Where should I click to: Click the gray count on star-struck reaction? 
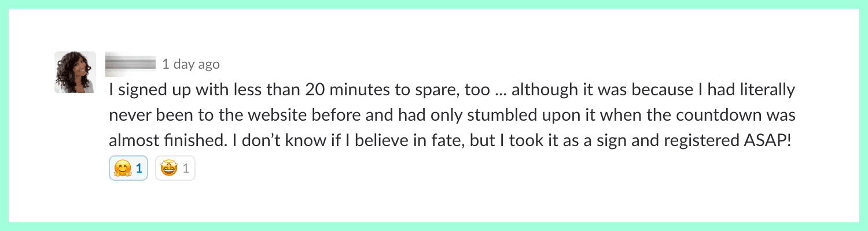click(x=186, y=169)
